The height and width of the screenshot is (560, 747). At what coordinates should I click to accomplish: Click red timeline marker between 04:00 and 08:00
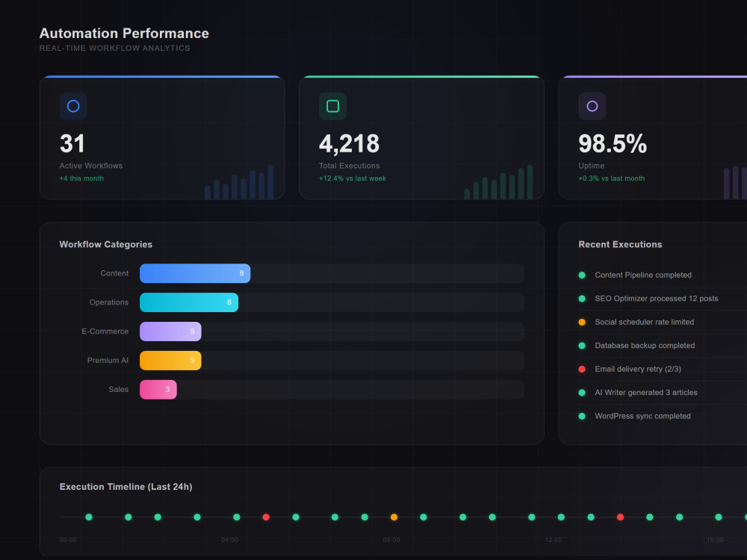(267, 517)
